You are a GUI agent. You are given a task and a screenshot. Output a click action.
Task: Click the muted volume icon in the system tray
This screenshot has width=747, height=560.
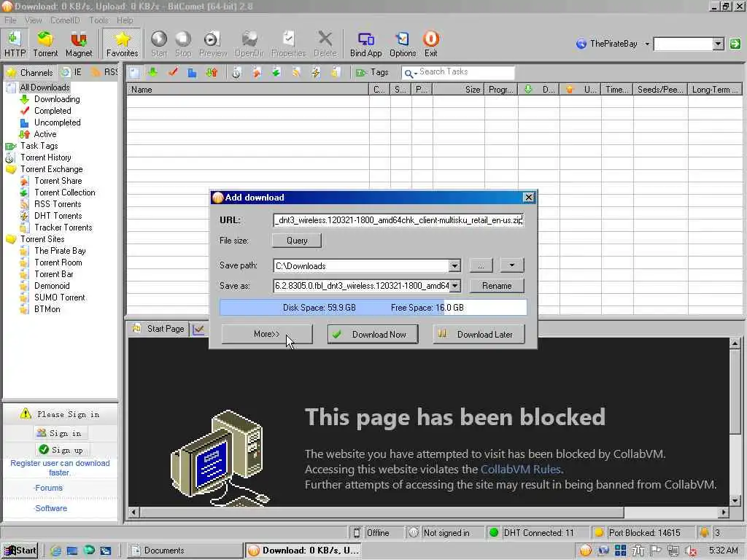[691, 551]
